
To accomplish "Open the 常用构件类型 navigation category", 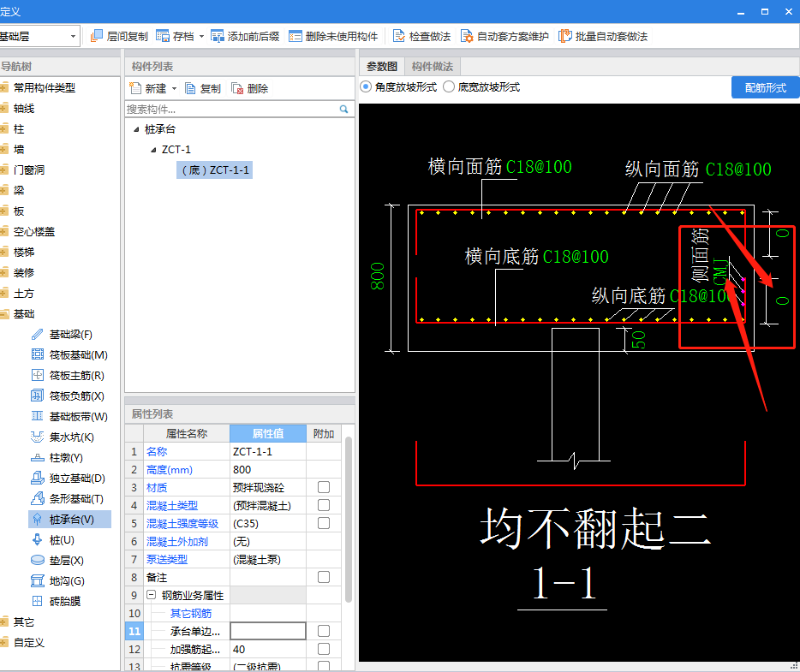I will point(44,87).
